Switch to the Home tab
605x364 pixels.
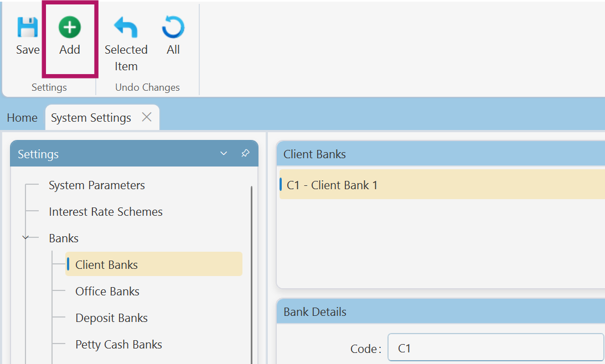click(22, 117)
